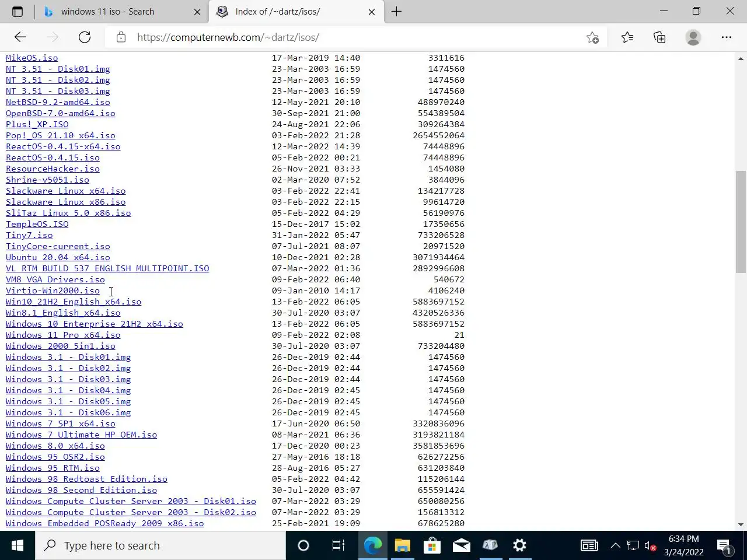Open VL_RTM_BUILD_537_ENGLISH_MULTIPOINT.ISO link
Image resolution: width=747 pixels, height=560 pixels.
tap(107, 268)
